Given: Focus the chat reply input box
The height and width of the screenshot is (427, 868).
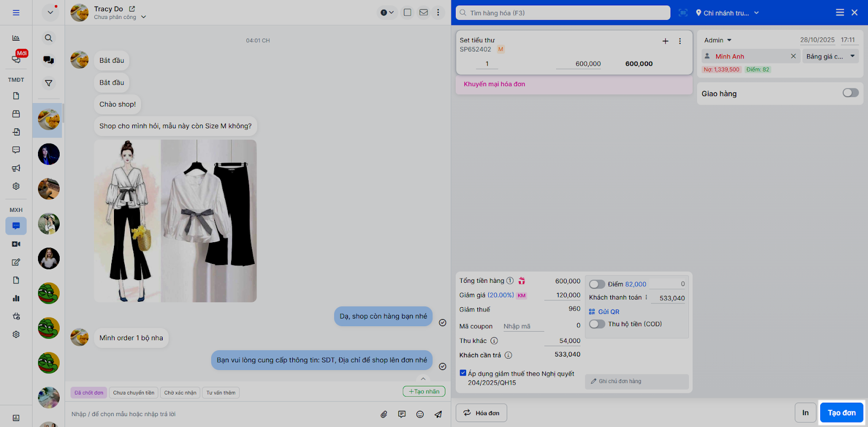Looking at the screenshot, I should 222,414.
